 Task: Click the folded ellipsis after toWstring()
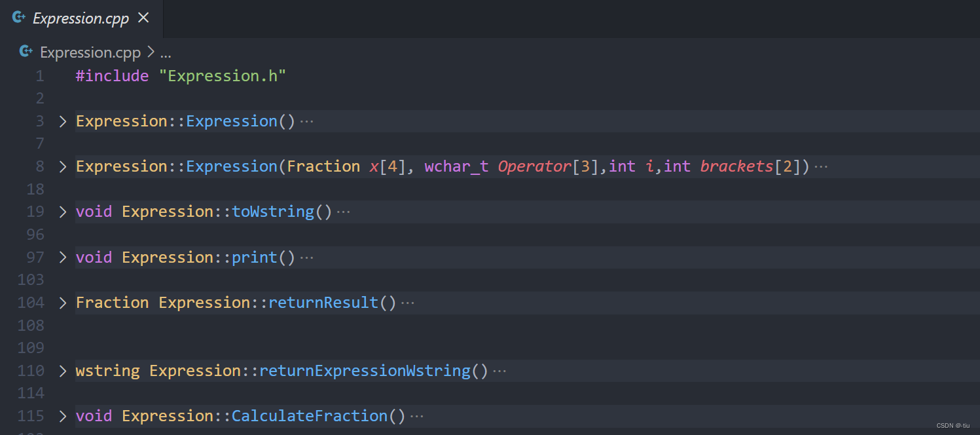click(343, 212)
